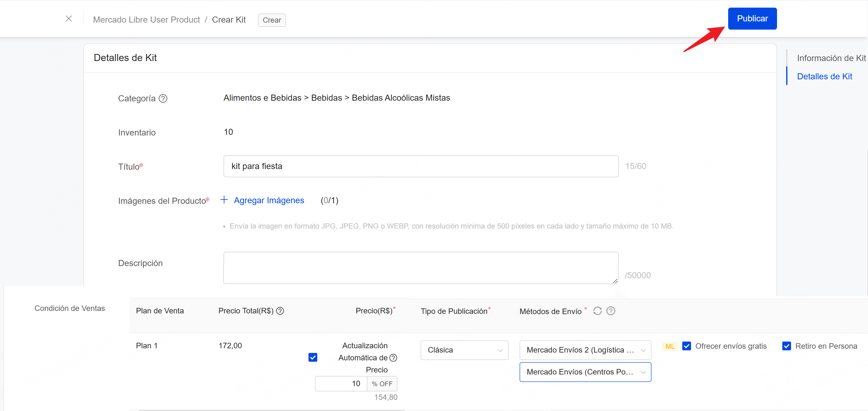Click the Crear button
The image size is (868, 411).
272,20
